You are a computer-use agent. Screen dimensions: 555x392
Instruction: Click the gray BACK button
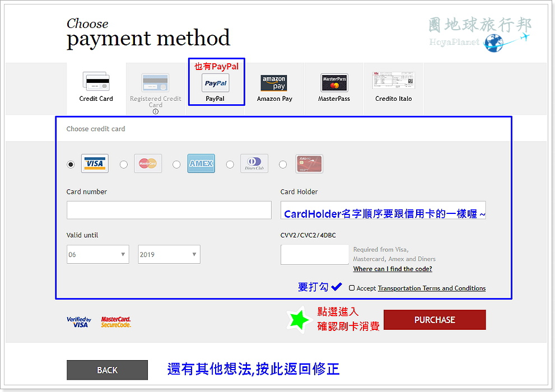[x=108, y=370]
